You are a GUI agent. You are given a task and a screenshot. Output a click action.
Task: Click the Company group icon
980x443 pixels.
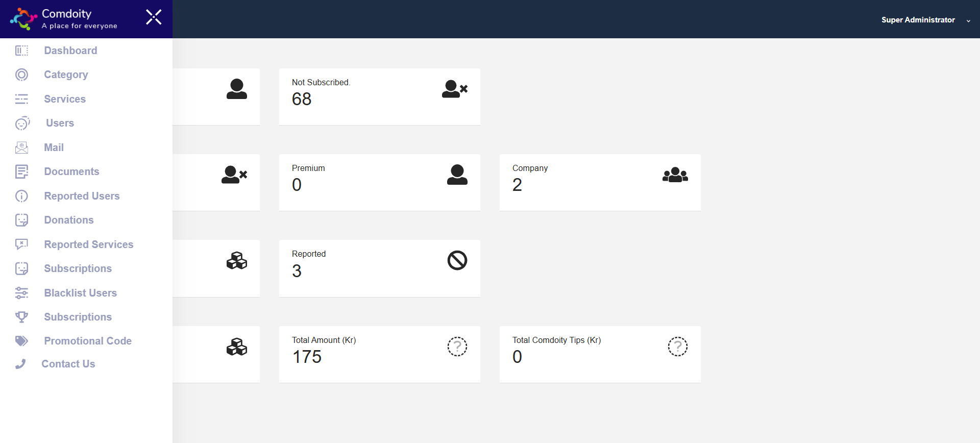click(x=675, y=175)
